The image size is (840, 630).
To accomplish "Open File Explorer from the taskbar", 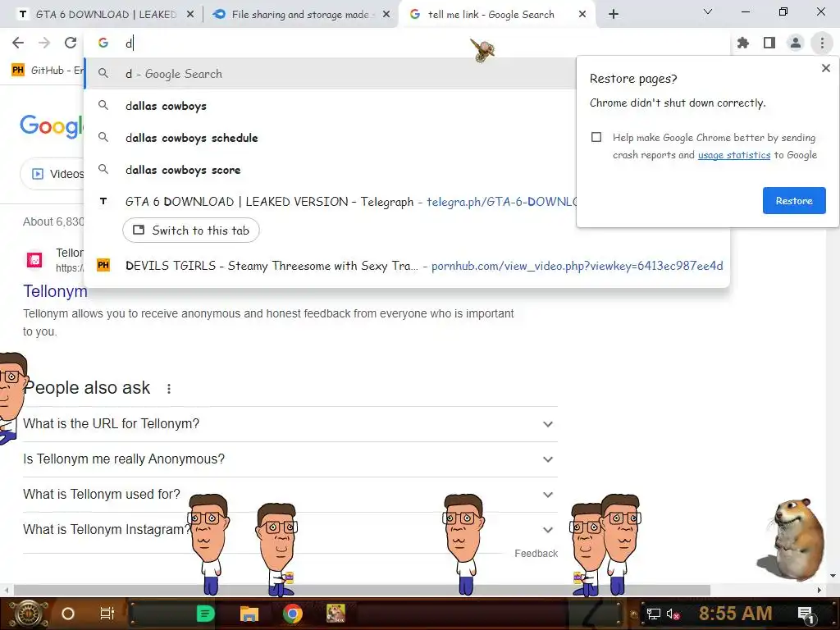I will [249, 614].
